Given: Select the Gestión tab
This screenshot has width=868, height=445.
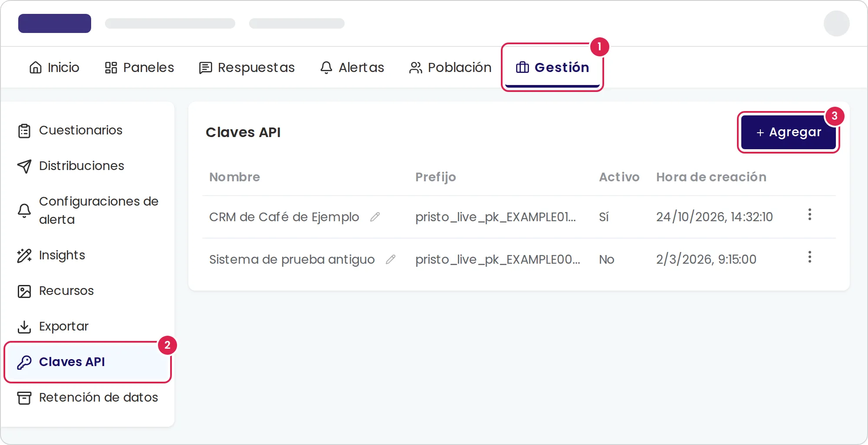Looking at the screenshot, I should 552,68.
